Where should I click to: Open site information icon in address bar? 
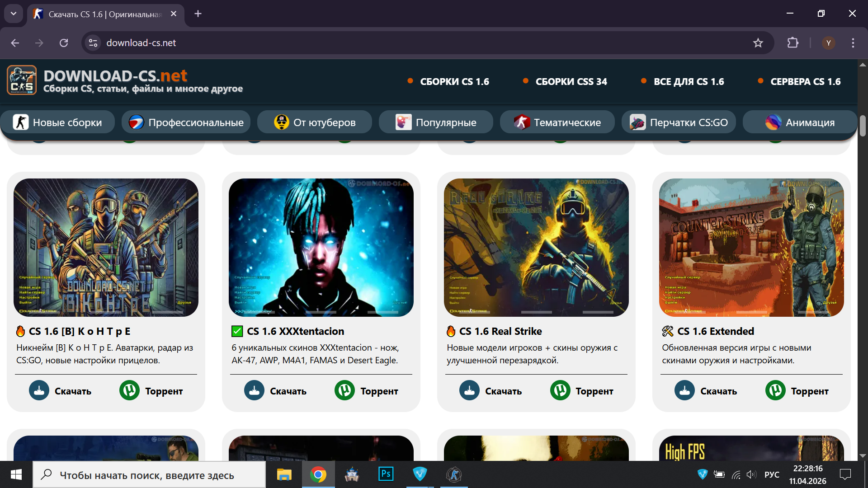(x=93, y=43)
